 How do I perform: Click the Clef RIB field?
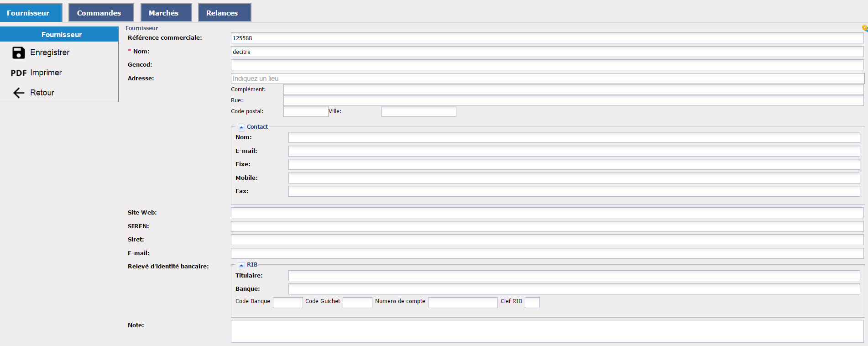[x=532, y=302]
